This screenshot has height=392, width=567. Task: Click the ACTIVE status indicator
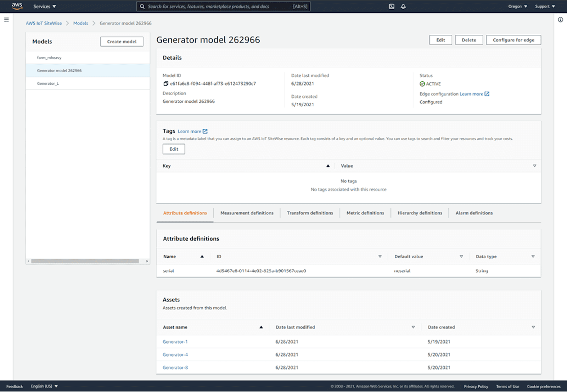tap(430, 84)
